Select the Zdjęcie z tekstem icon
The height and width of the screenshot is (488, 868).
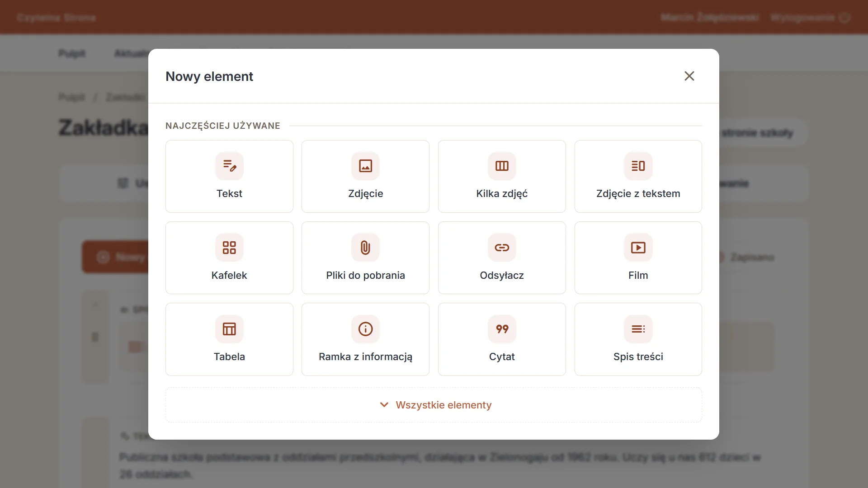638,166
